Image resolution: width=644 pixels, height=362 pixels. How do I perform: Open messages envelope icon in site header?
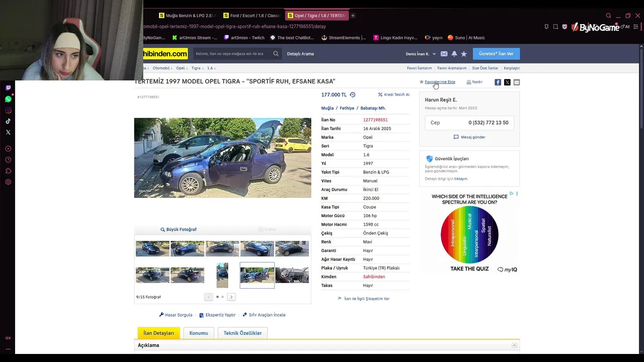point(444,54)
